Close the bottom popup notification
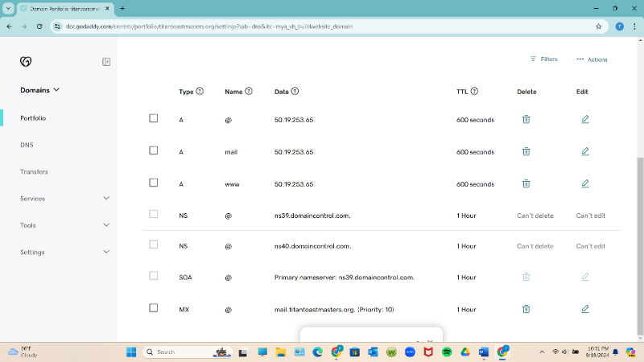Screen dimensions: 644x362 [430, 340]
